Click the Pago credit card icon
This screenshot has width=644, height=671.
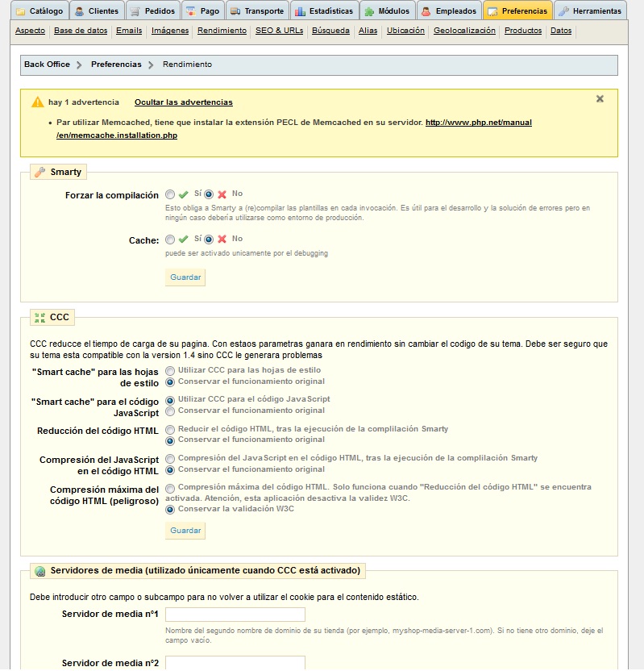(x=191, y=11)
